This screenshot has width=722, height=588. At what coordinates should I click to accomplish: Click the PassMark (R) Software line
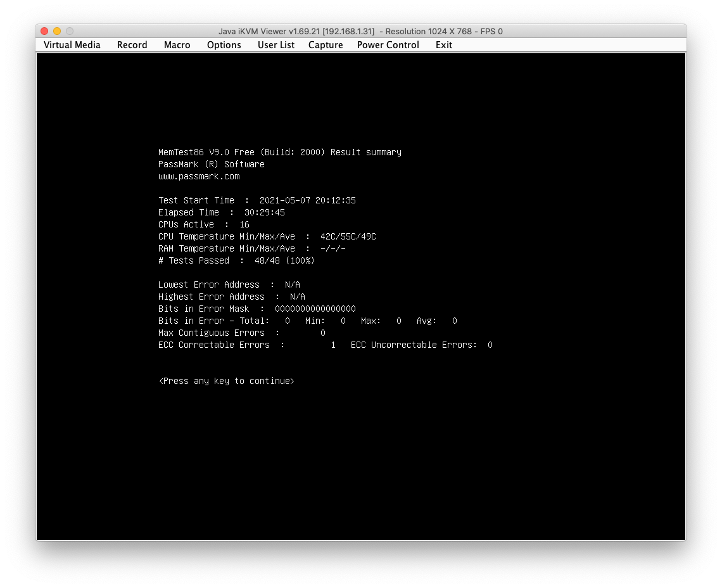click(212, 164)
